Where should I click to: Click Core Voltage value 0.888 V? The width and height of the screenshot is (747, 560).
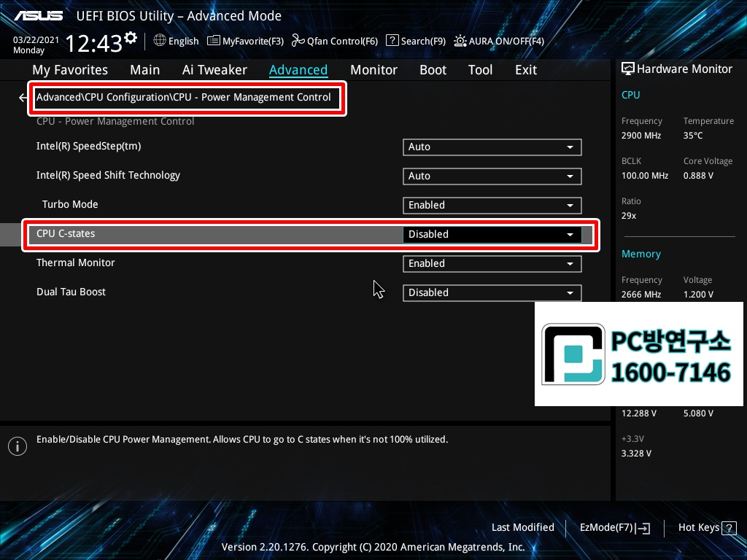click(698, 176)
